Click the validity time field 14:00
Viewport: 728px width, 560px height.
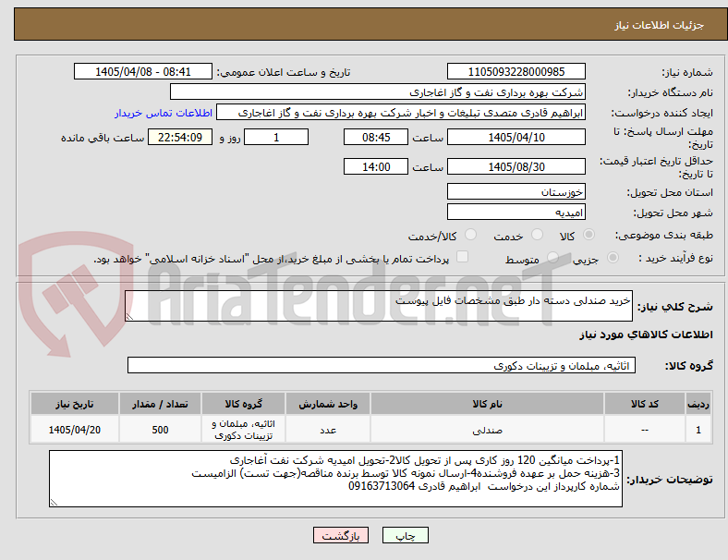tap(376, 166)
